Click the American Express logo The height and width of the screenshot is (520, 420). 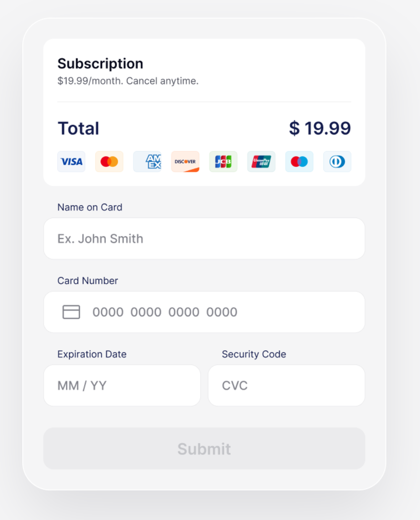pyautogui.click(x=147, y=162)
